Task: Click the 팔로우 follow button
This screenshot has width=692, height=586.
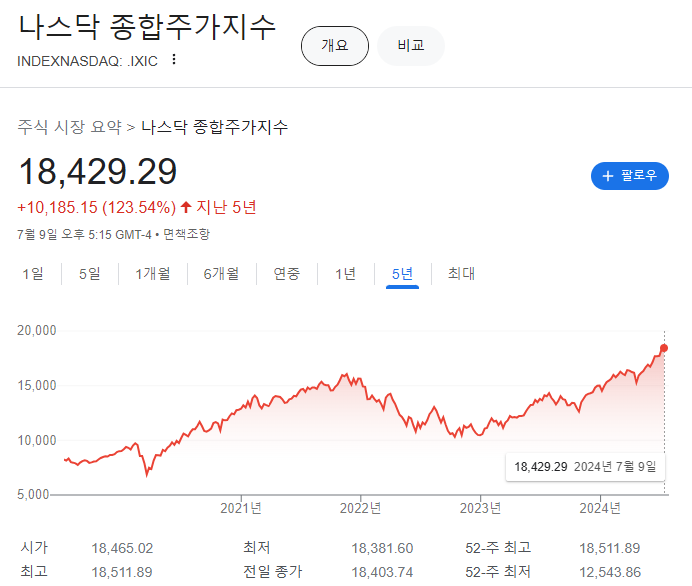Action: click(x=630, y=176)
